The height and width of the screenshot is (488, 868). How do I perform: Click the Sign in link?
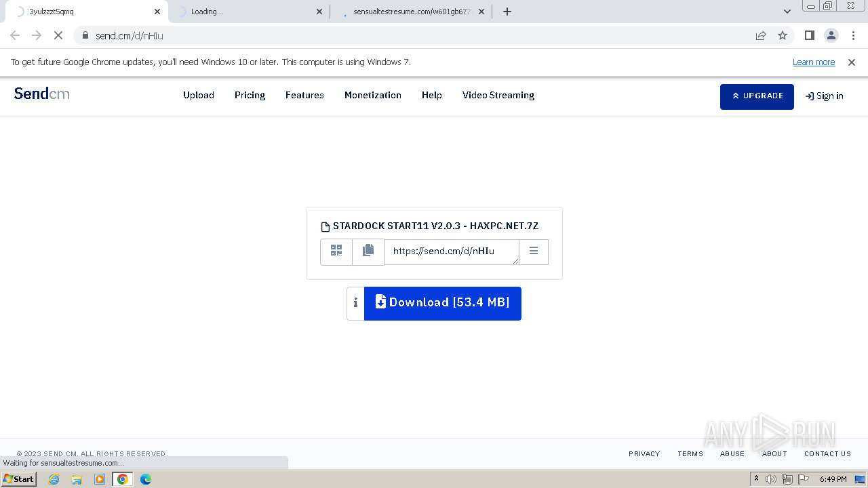(825, 96)
